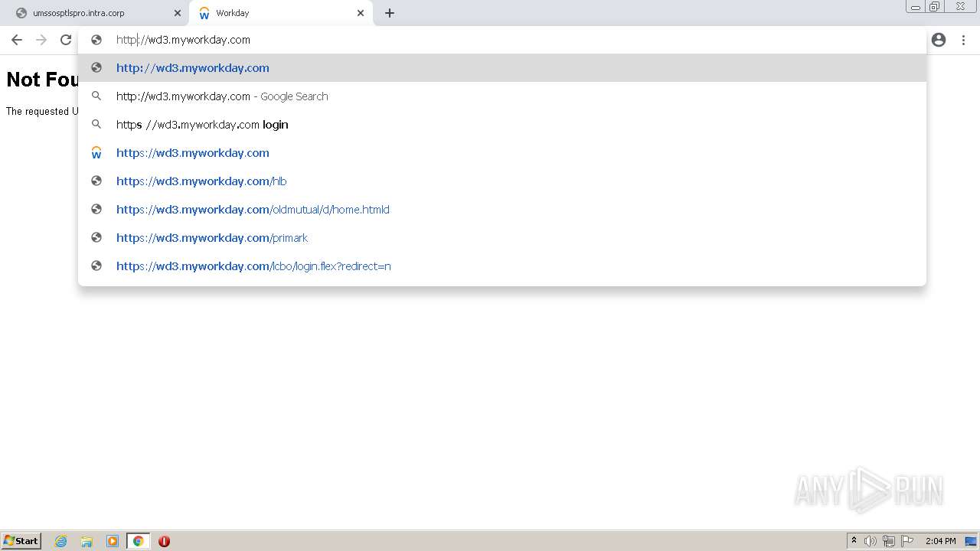Image resolution: width=980 pixels, height=551 pixels.
Task: Click the globe icon next to the lcbo suggestion
Action: point(96,266)
